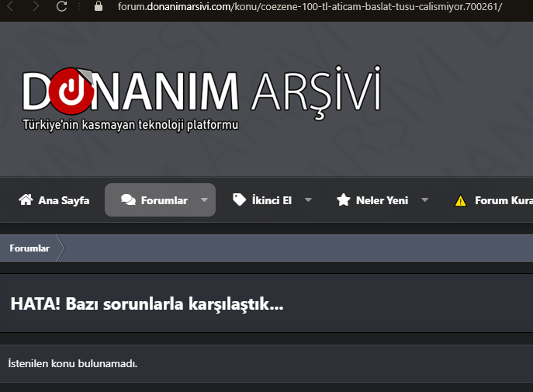Click the Türkiye'nin kasmayan teknoloji platformu tagline

pyautogui.click(x=130, y=125)
